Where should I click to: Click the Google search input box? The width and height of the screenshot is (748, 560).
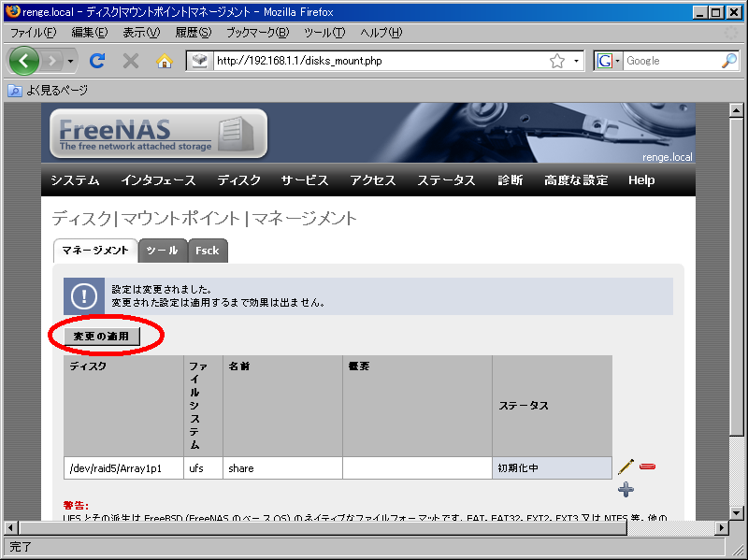click(x=671, y=61)
